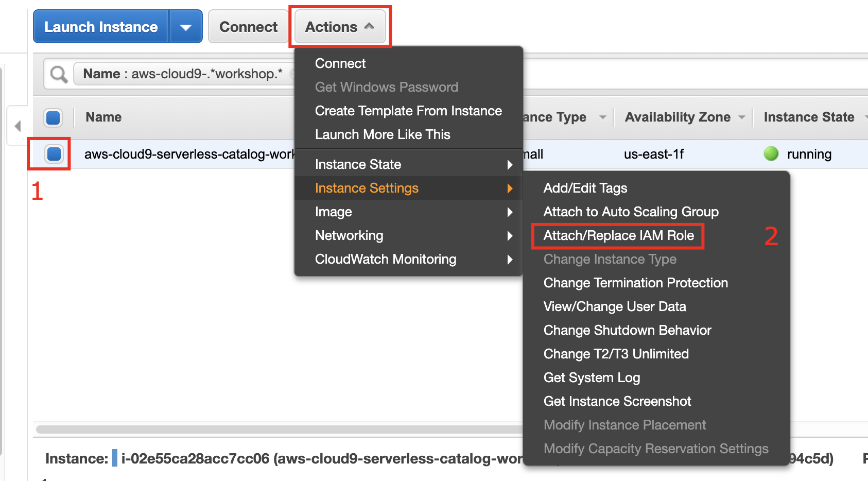
Task: Click the Name filter tag in search field
Action: point(183,74)
